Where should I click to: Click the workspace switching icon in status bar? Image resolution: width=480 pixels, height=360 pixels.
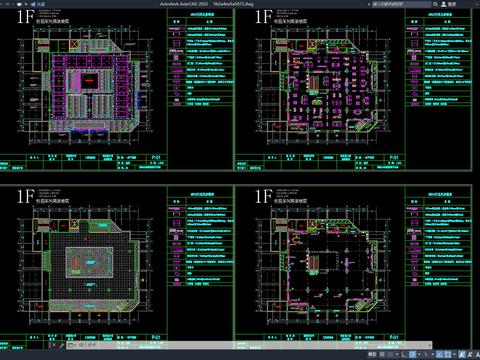coord(469,354)
